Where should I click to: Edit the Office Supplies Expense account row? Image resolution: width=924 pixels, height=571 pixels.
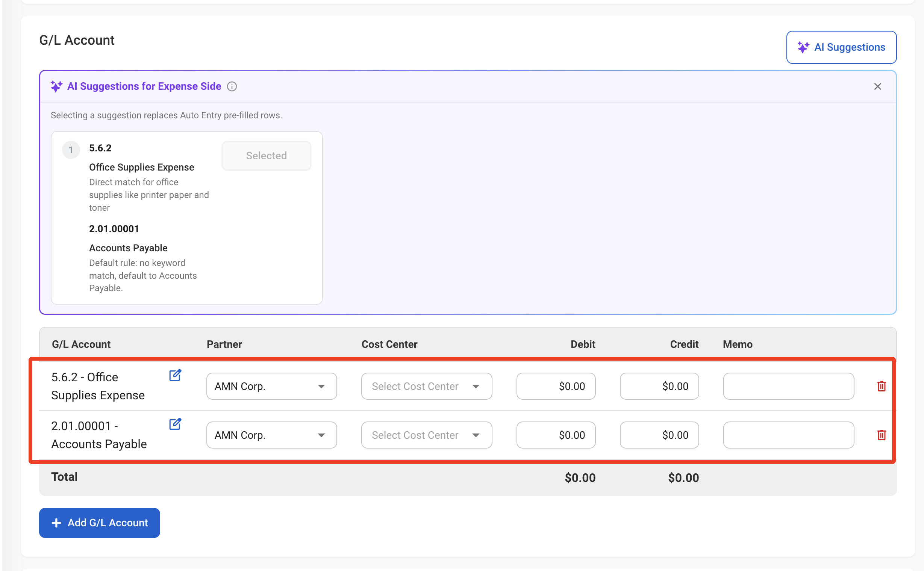pyautogui.click(x=175, y=375)
